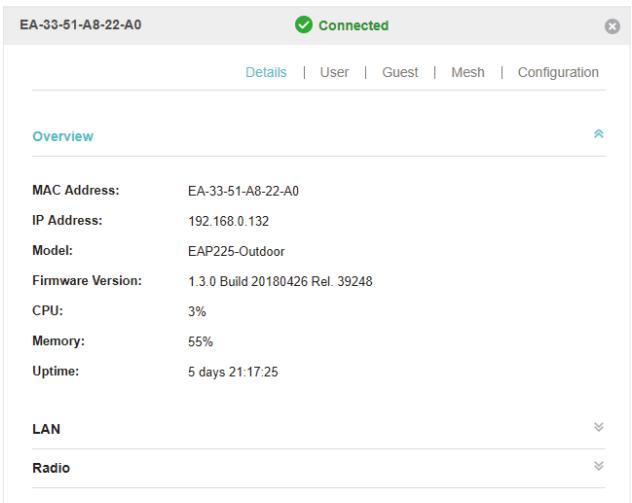Screen dimensions: 632x503
Task: Click the Memory label
Action: point(58,341)
